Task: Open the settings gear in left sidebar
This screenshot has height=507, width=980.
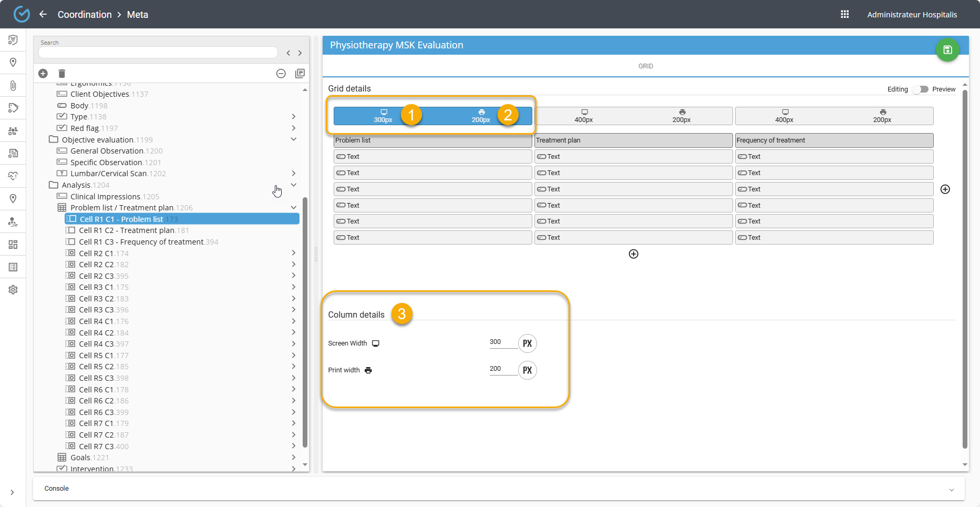Action: [x=13, y=290]
